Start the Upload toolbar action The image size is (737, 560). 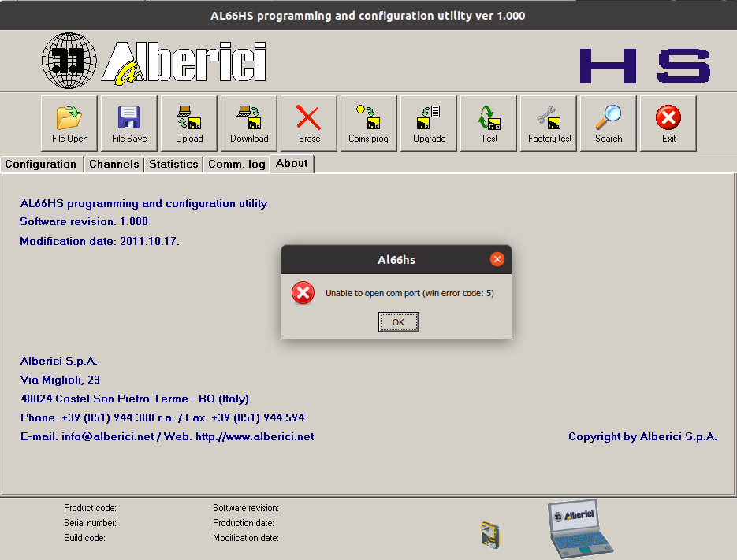point(189,124)
